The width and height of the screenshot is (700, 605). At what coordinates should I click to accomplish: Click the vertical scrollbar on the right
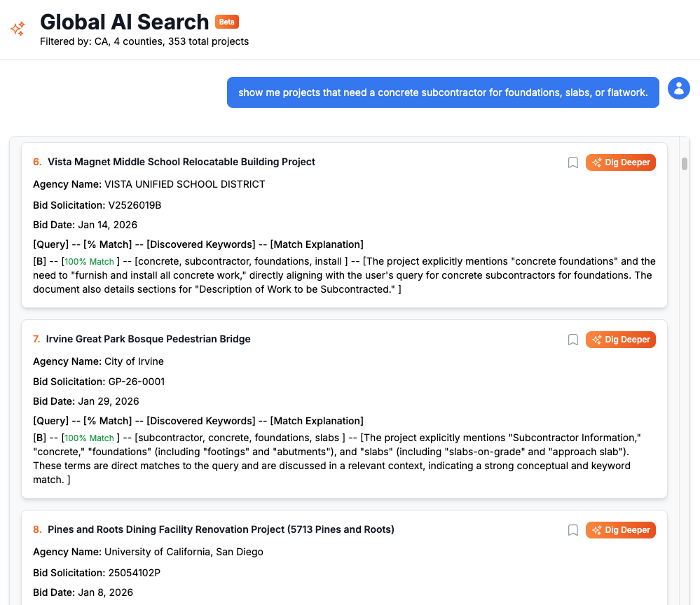click(685, 165)
